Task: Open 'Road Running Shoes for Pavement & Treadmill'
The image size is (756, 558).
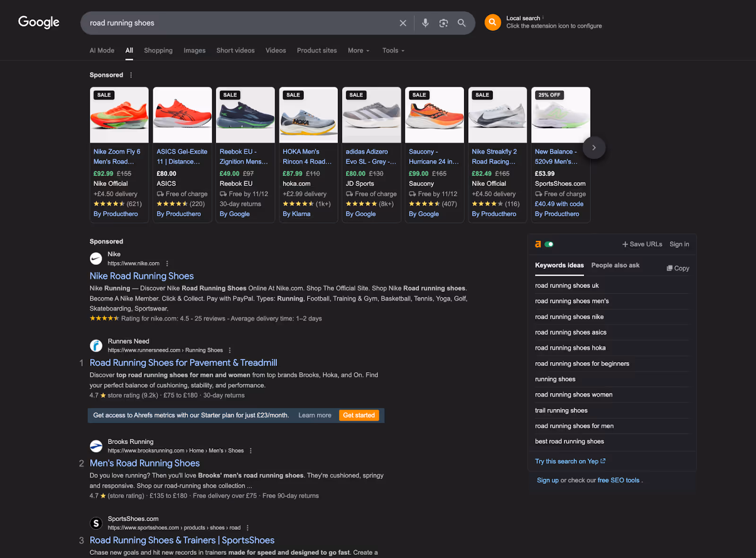Action: (183, 363)
